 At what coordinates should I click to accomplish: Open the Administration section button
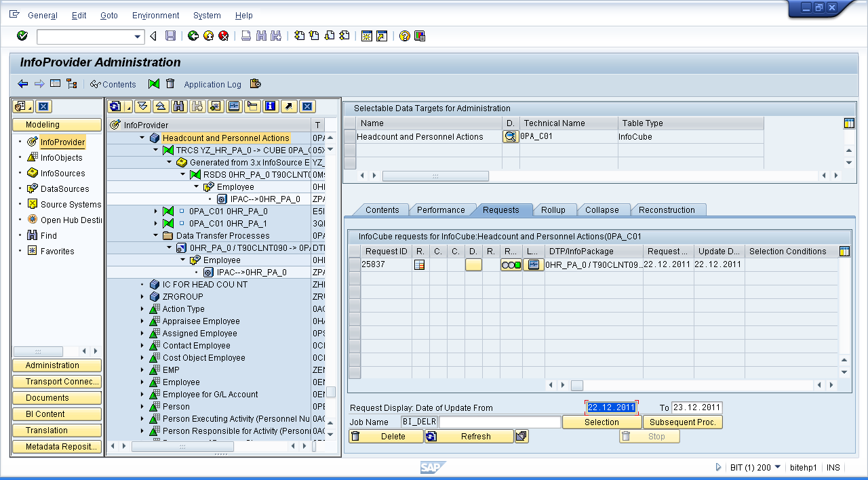57,365
